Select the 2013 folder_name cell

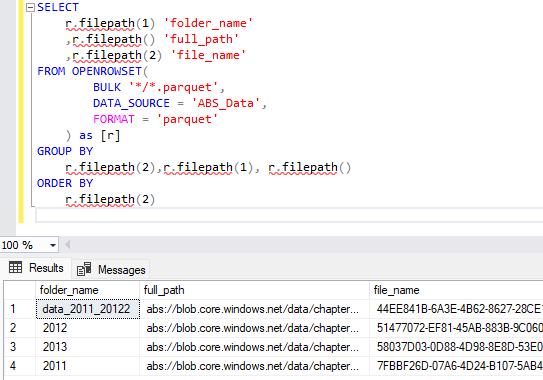[88, 347]
